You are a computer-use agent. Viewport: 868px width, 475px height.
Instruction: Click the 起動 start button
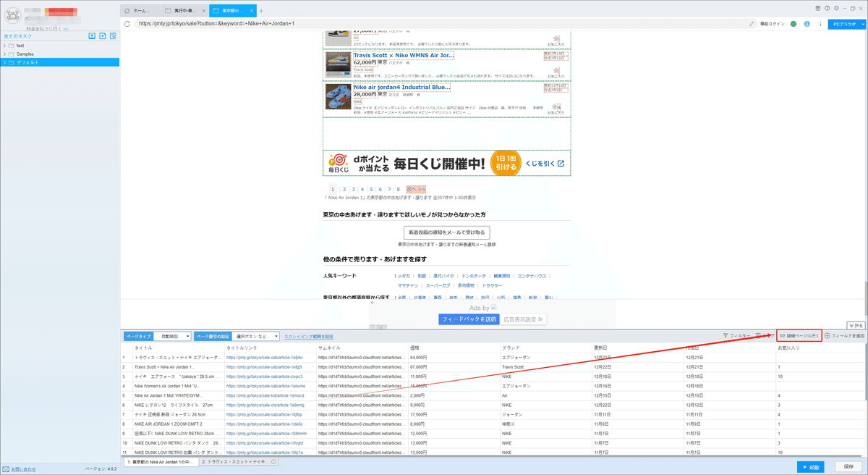pyautogui.click(x=812, y=467)
